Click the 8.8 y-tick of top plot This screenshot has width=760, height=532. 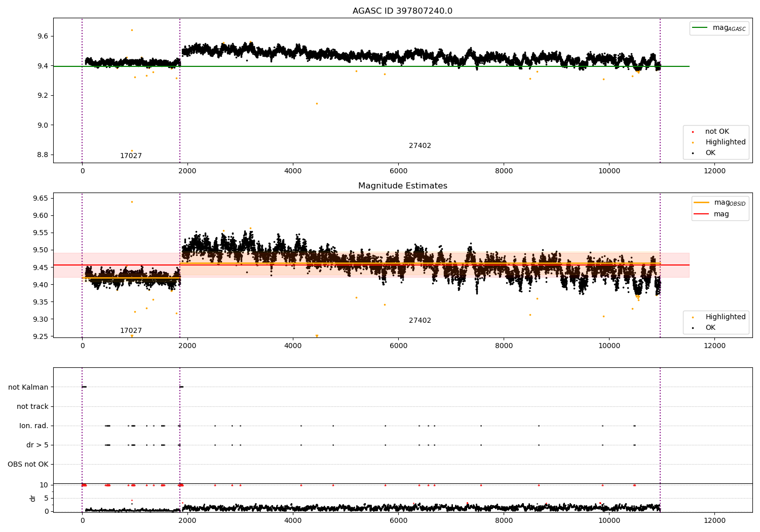(x=43, y=155)
